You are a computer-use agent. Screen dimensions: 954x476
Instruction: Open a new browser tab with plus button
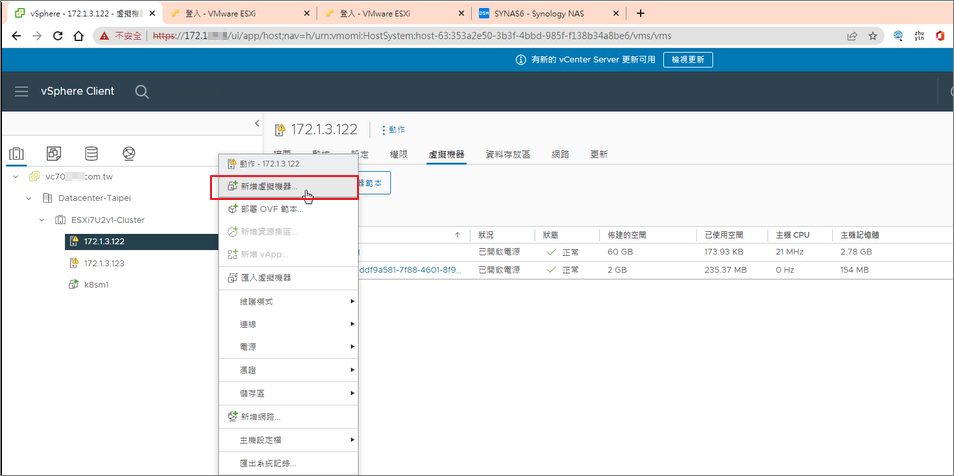(639, 13)
